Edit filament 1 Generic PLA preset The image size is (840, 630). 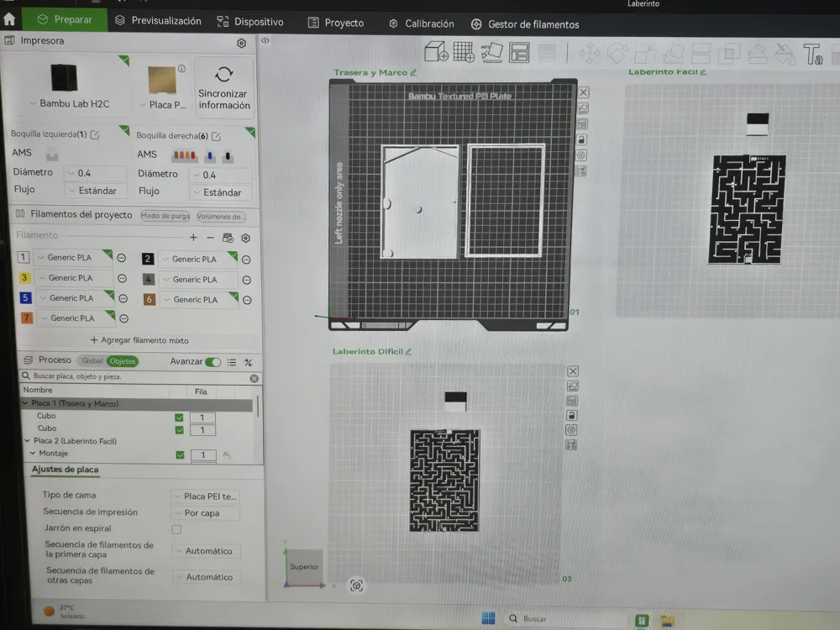pos(122,258)
